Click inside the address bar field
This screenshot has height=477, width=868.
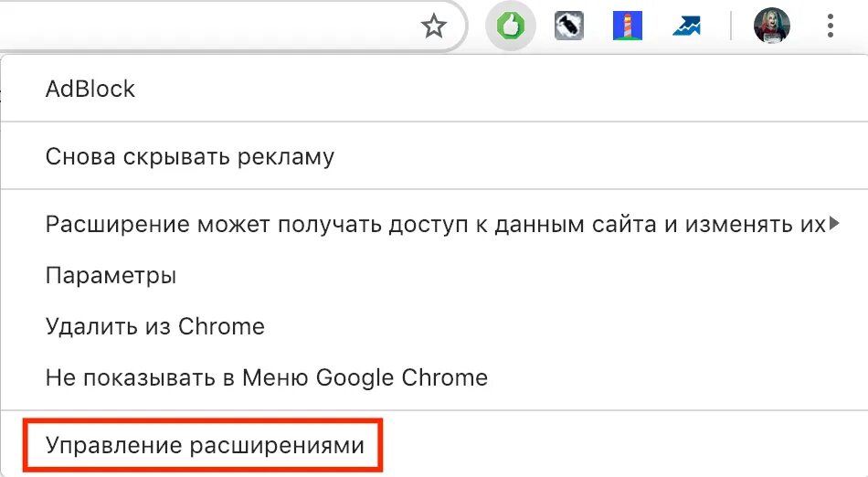point(210,26)
